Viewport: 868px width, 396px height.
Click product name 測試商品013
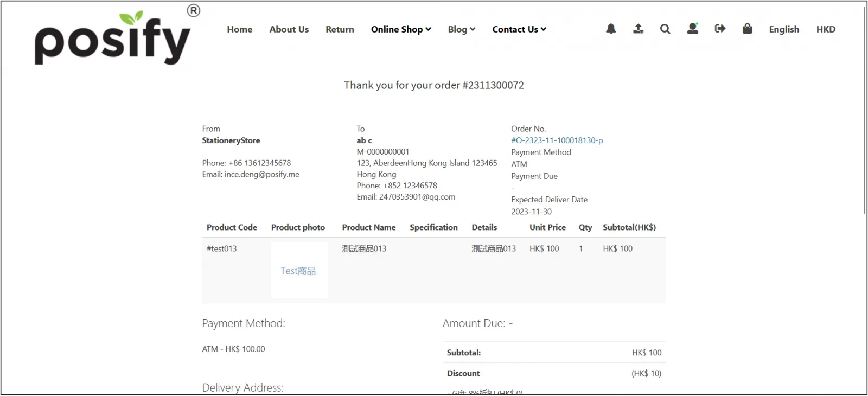point(364,248)
